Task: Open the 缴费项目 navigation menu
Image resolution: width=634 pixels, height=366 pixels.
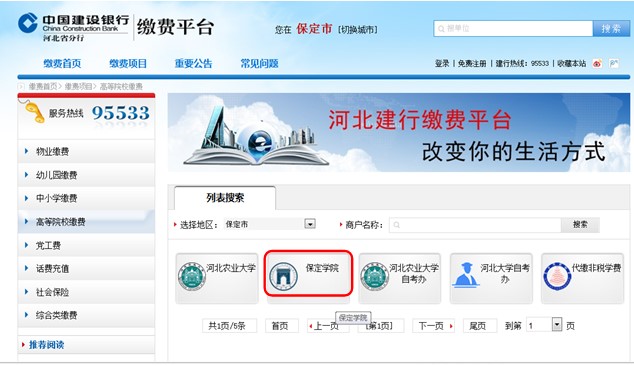Action: (x=128, y=63)
